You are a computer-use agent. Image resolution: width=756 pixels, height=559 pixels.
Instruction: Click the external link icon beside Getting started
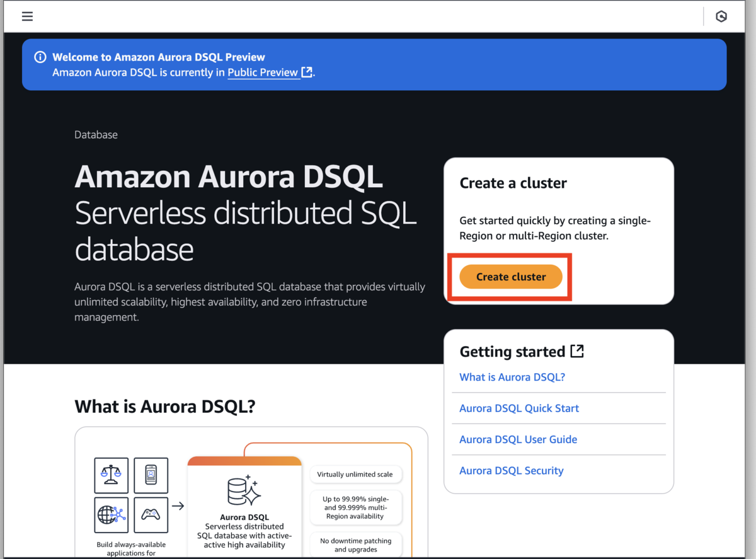tap(576, 351)
